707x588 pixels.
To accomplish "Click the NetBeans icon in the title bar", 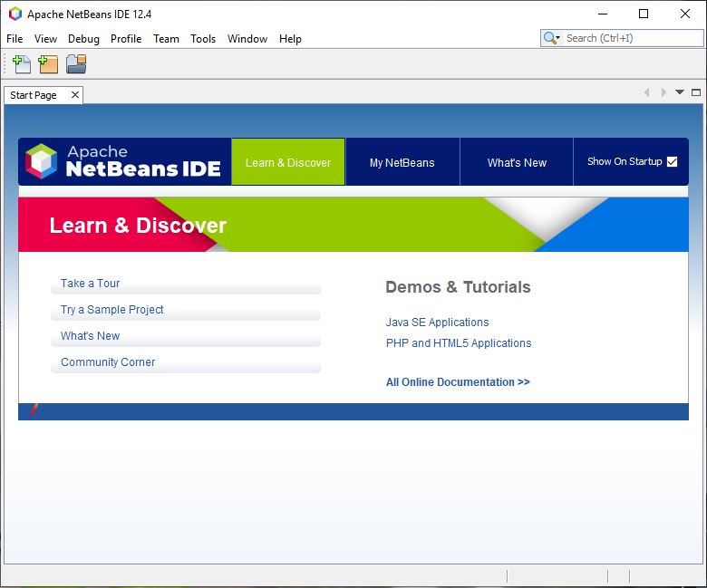I will click(15, 14).
